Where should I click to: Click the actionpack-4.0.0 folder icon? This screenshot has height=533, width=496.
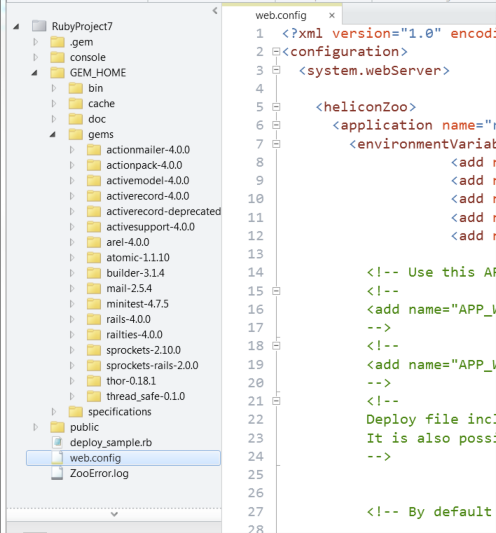[94, 165]
